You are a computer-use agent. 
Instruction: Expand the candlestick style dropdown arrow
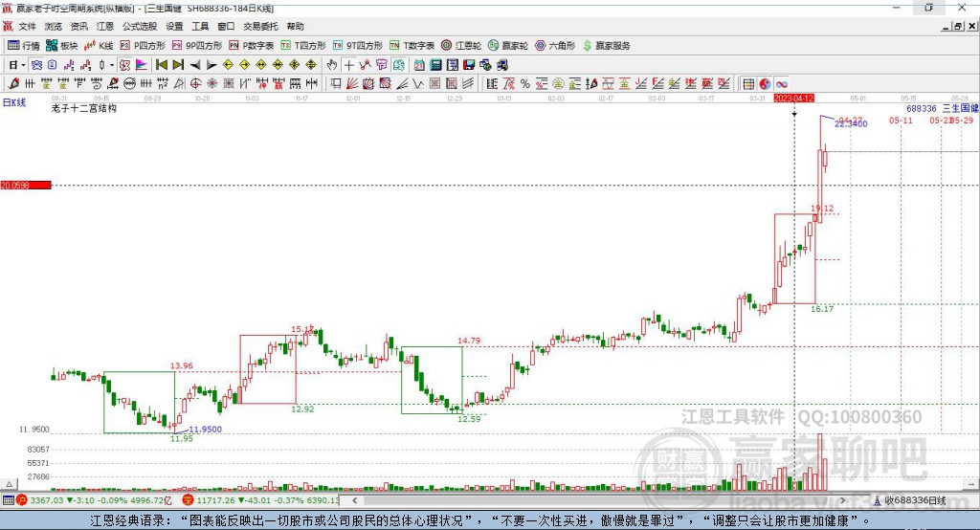112,65
